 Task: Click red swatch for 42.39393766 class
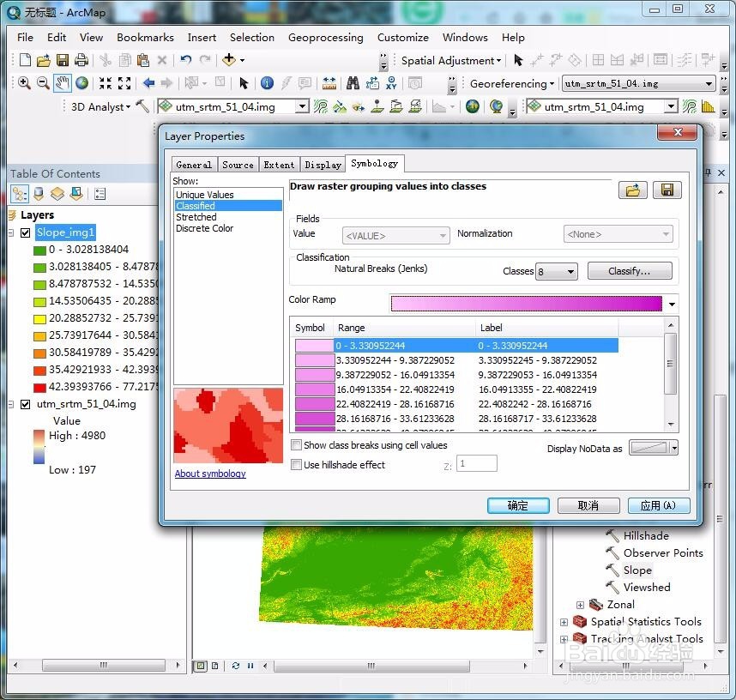click(x=40, y=388)
